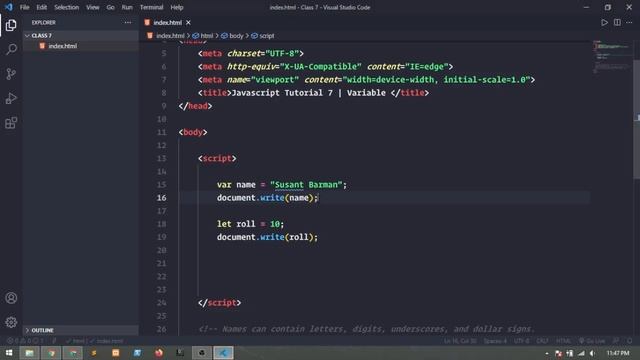Open the Terminal menu
Viewport: 640px width, 360px height.
151,7
